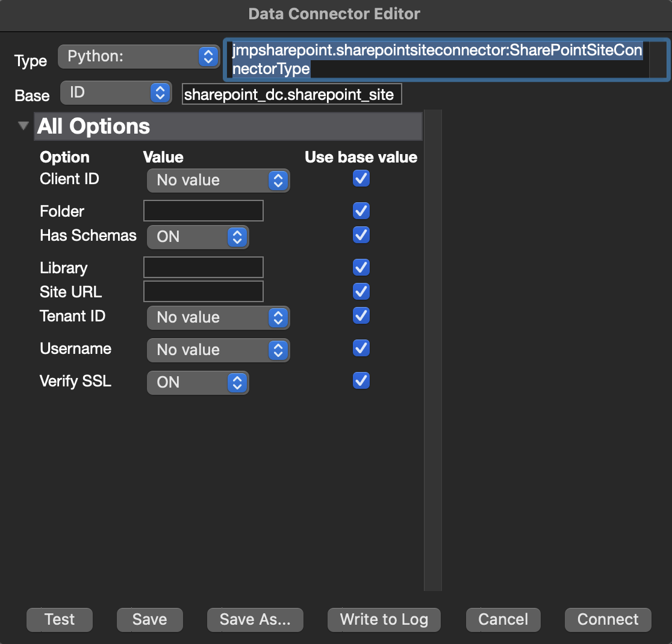
Task: Open the Client ID value dropdown
Action: click(x=218, y=181)
